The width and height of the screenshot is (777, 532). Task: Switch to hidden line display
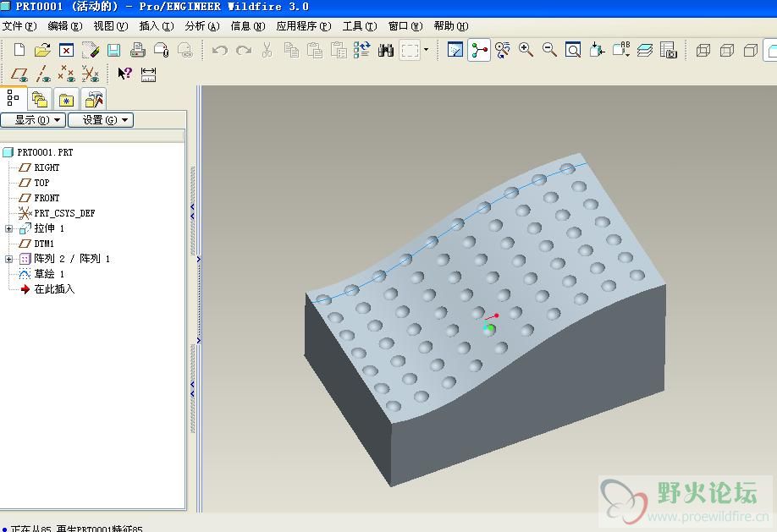[x=727, y=50]
